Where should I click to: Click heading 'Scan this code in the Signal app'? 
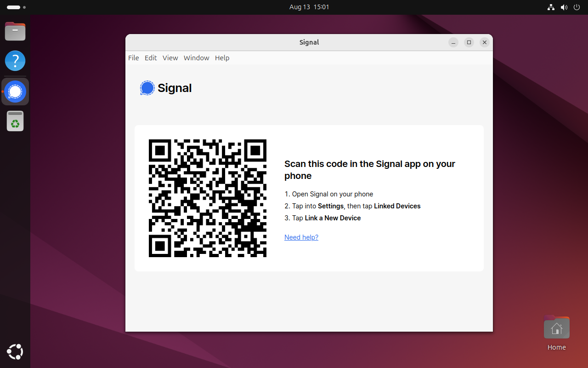pyautogui.click(x=370, y=170)
